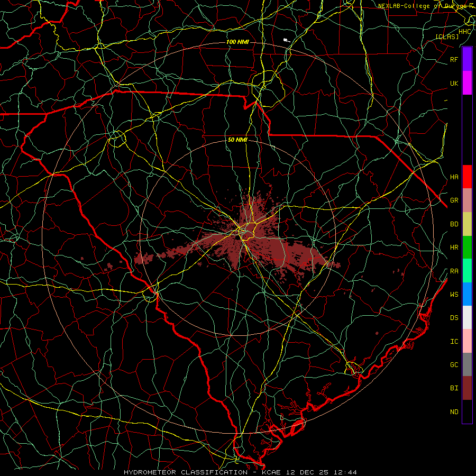This screenshot has height=476, width=476.
Task: Click the 12:44 timestamp text
Action: pyautogui.click(x=346, y=472)
